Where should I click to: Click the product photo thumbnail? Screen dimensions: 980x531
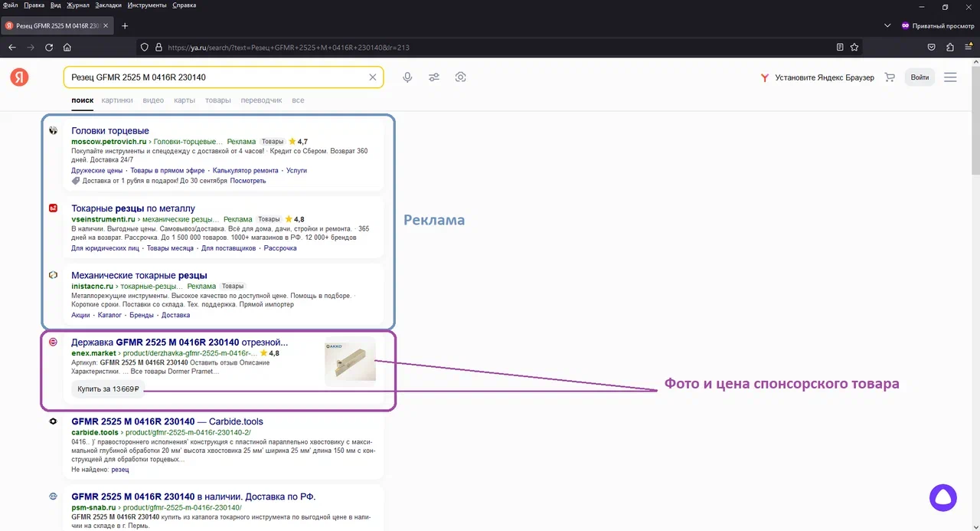[x=350, y=360]
